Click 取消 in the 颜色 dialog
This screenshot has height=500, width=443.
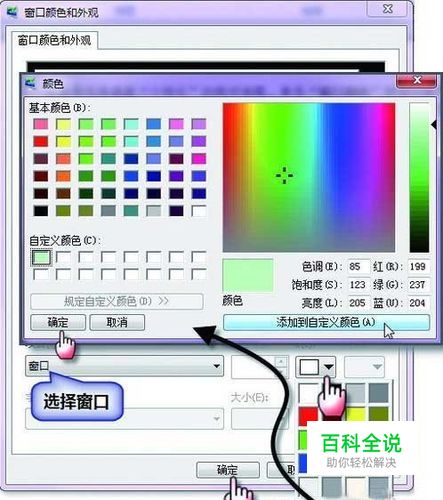(x=117, y=323)
